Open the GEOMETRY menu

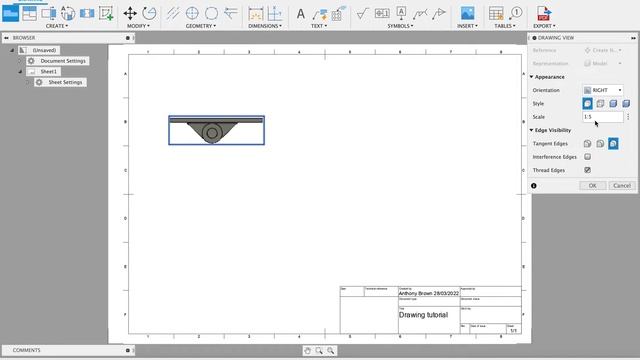[201, 26]
